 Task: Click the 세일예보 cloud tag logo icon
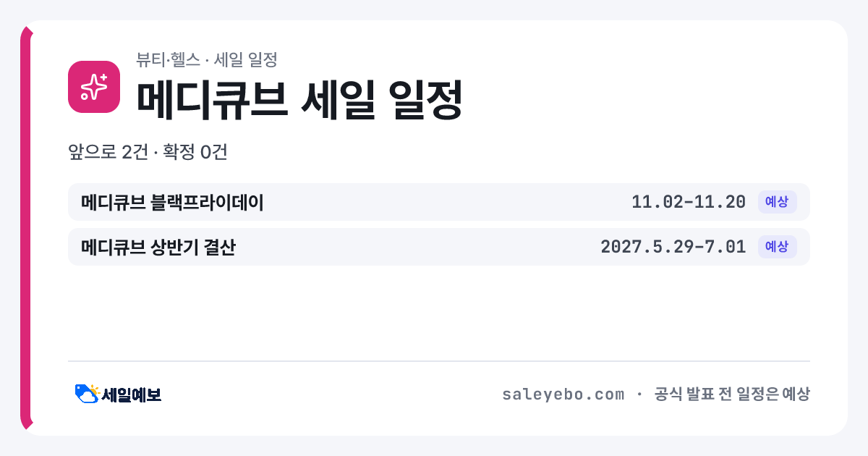point(87,394)
